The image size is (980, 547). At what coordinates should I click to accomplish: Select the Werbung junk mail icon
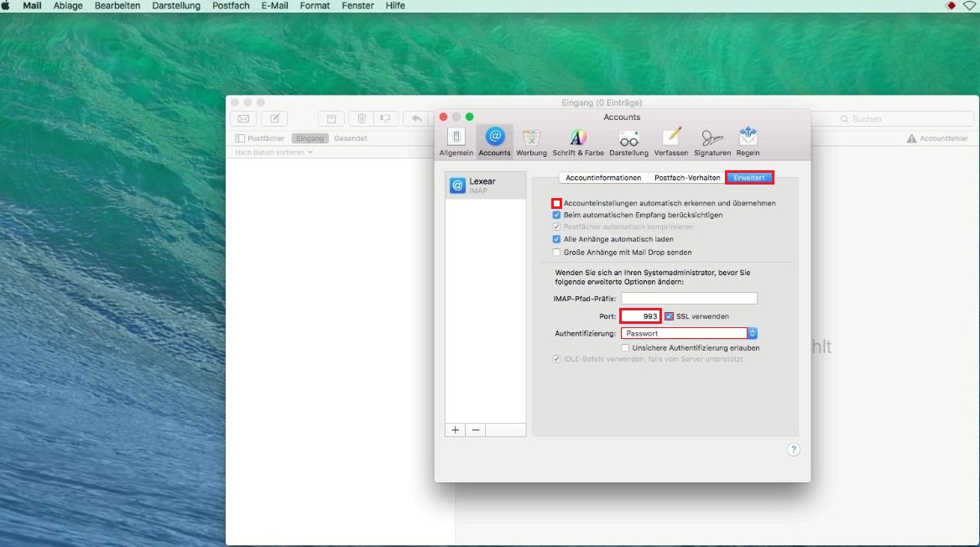(x=531, y=142)
